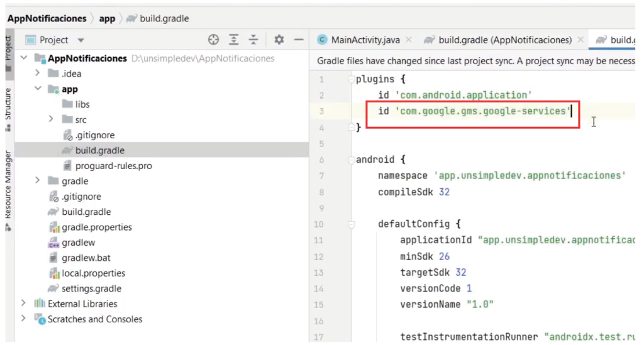Click the fold marker beside plugins block

click(350, 80)
